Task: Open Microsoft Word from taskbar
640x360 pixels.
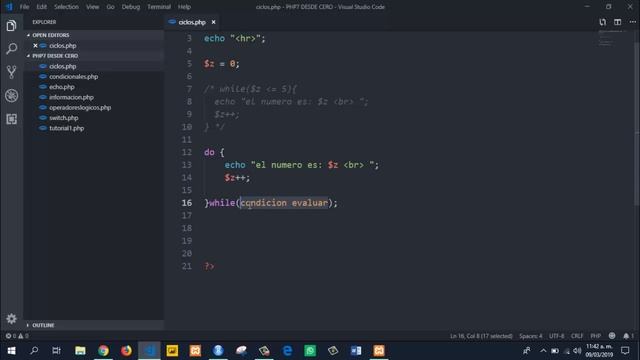Action: click(x=356, y=351)
